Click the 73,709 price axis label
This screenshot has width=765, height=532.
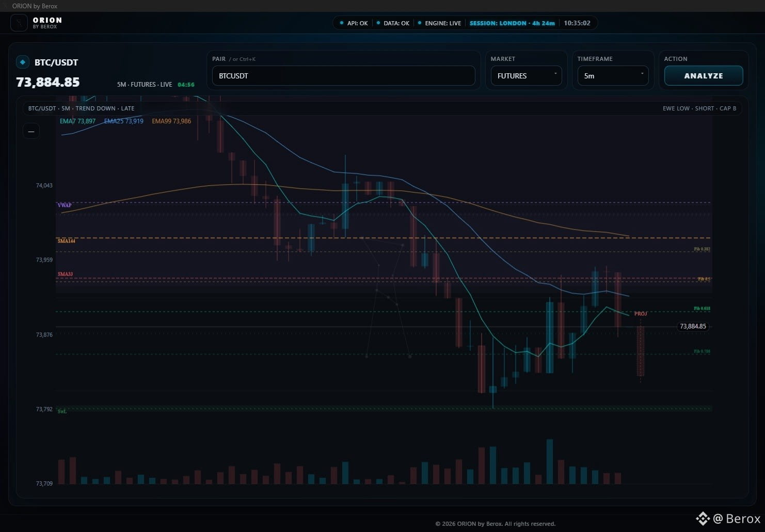[44, 483]
